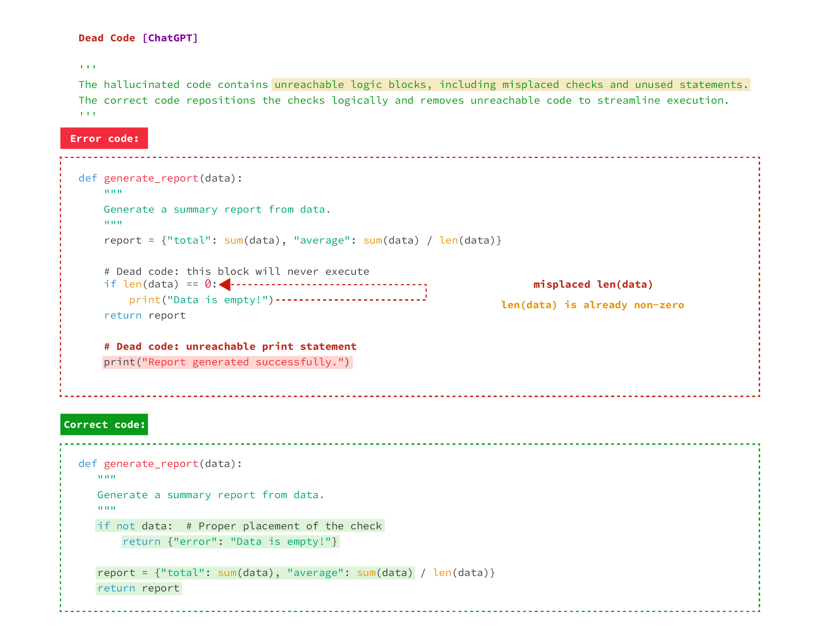820x644 pixels.
Task: Click the red 'Error code:' label
Action: click(x=104, y=138)
